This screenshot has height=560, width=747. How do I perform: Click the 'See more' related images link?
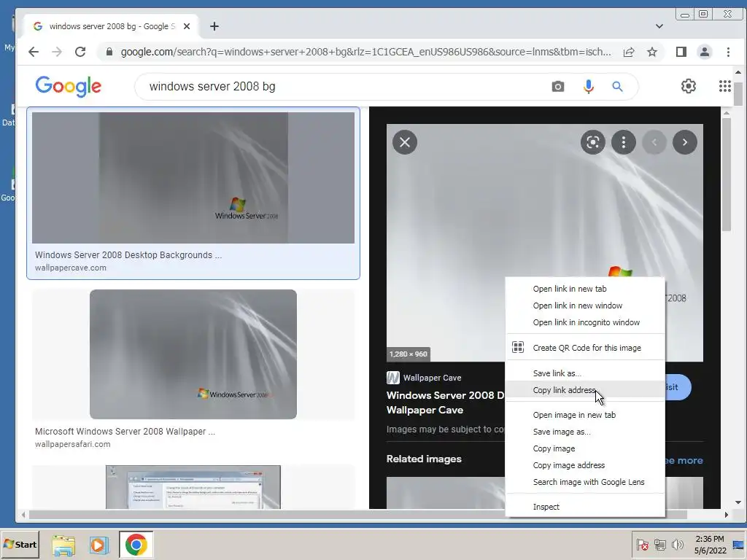pos(684,461)
